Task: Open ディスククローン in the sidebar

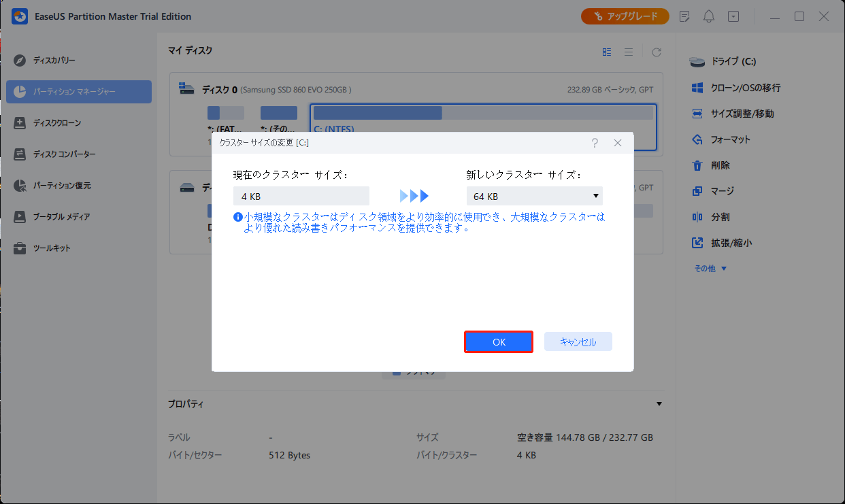Action: click(x=57, y=123)
